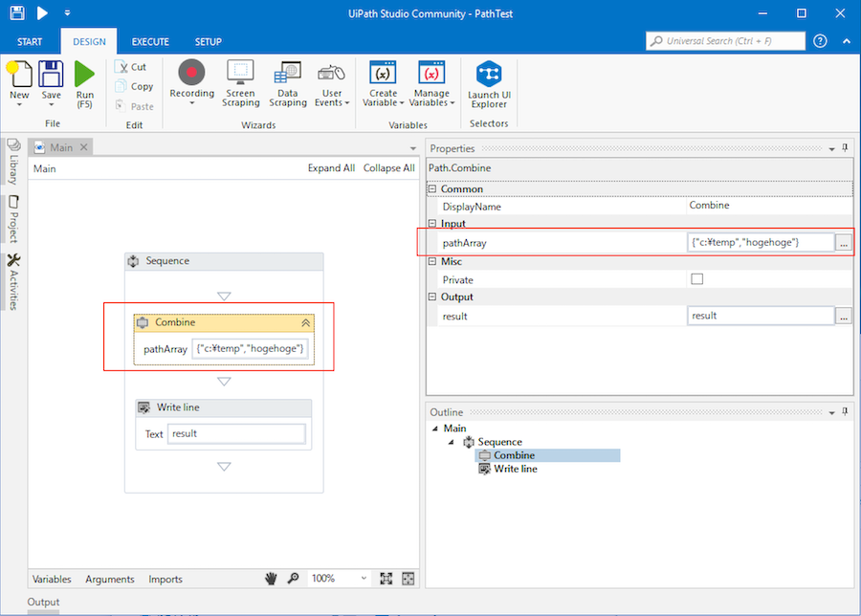The width and height of the screenshot is (861, 616).
Task: Click the fit to screen icon
Action: tap(386, 579)
